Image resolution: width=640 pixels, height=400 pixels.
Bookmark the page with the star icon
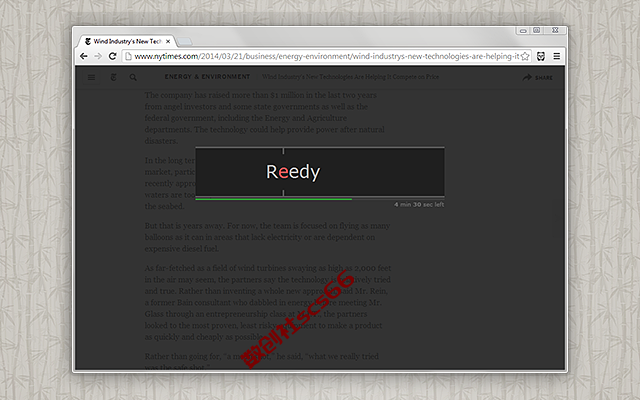click(525, 56)
